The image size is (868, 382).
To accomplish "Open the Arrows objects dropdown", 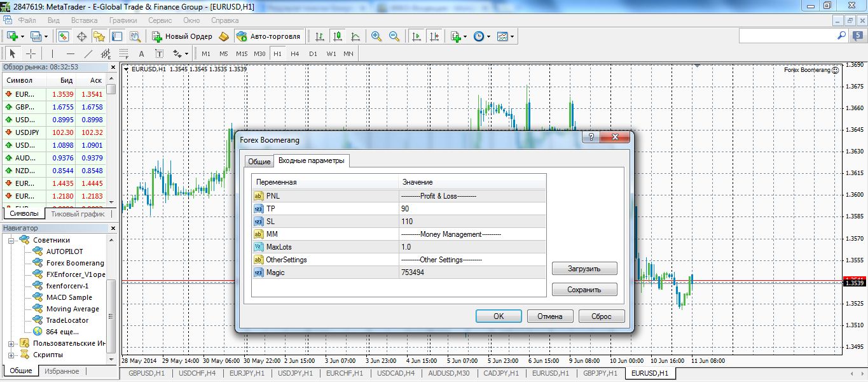I will pyautogui.click(x=180, y=53).
